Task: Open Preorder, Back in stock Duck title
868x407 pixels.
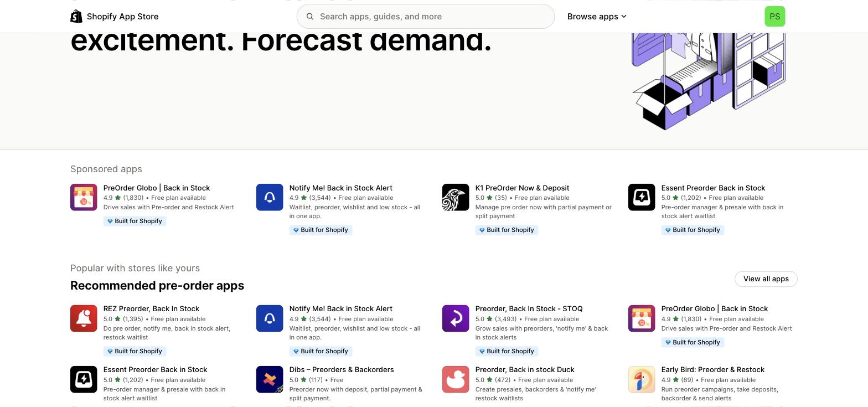Action: point(525,370)
